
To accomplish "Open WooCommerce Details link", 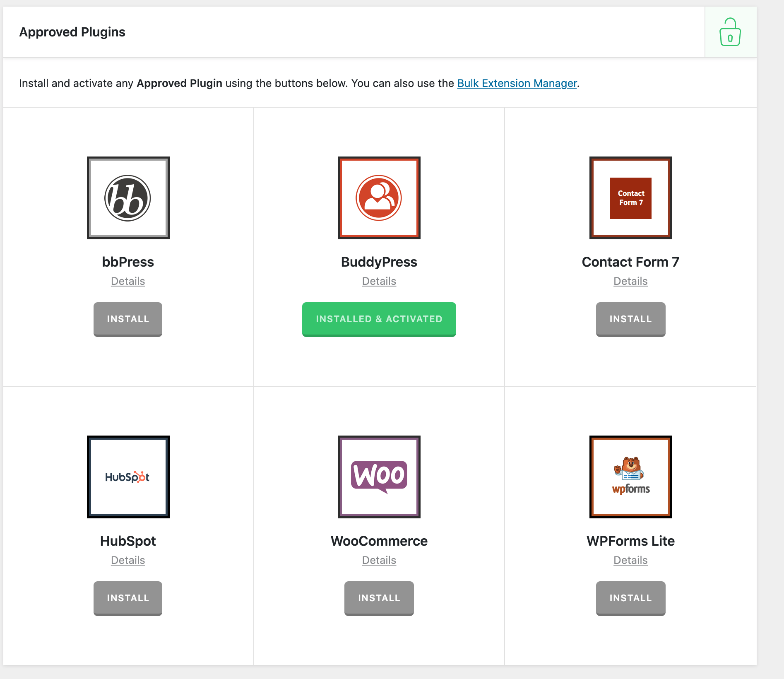I will (x=379, y=560).
